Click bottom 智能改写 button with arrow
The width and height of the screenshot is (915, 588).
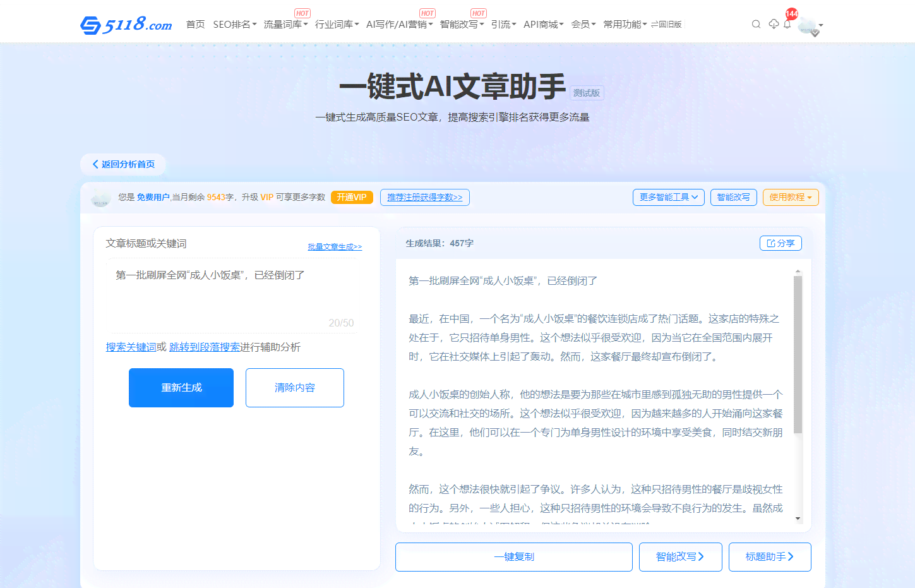pyautogui.click(x=681, y=557)
